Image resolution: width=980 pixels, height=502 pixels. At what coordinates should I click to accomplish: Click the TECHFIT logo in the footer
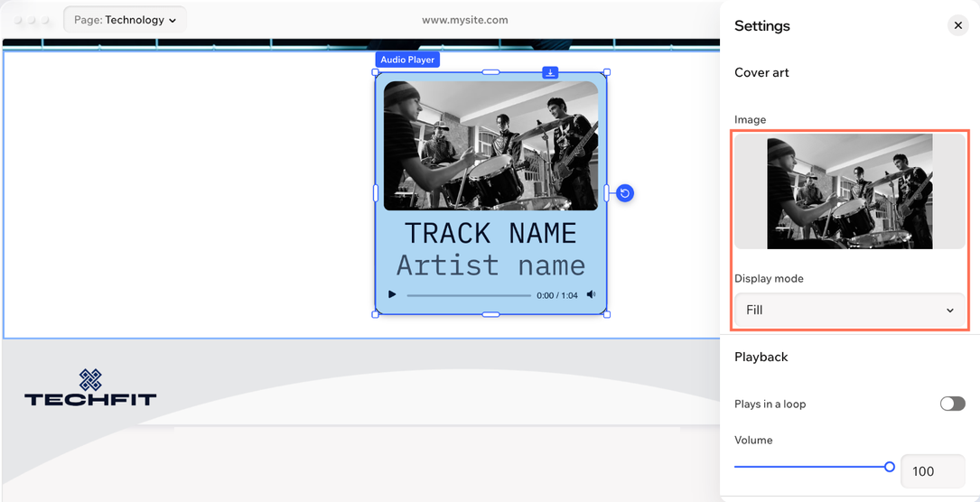click(x=90, y=387)
